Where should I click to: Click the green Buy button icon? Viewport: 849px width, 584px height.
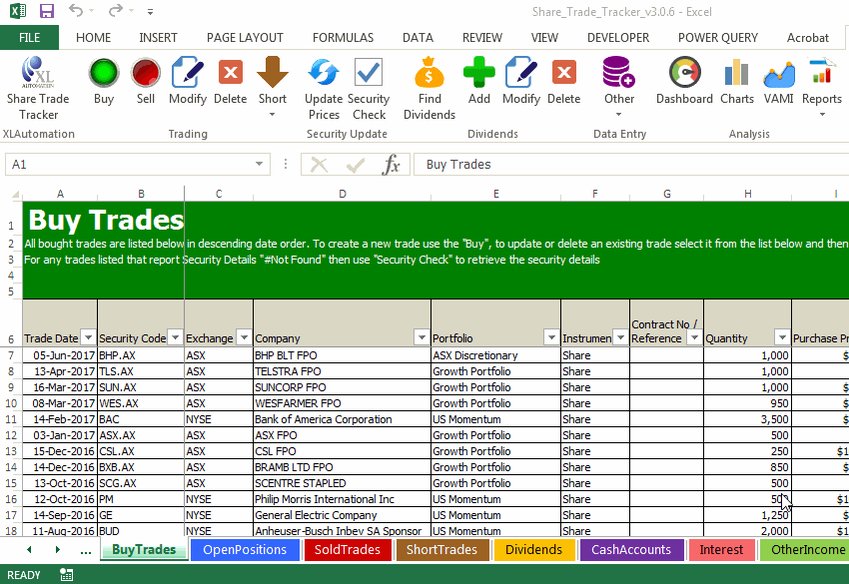point(103,73)
